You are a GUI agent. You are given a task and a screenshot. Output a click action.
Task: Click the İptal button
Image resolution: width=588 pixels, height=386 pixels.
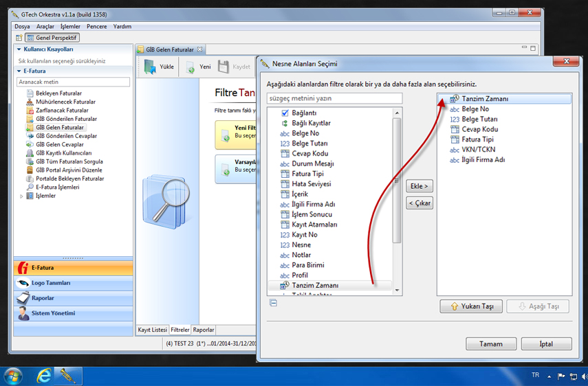546,343
